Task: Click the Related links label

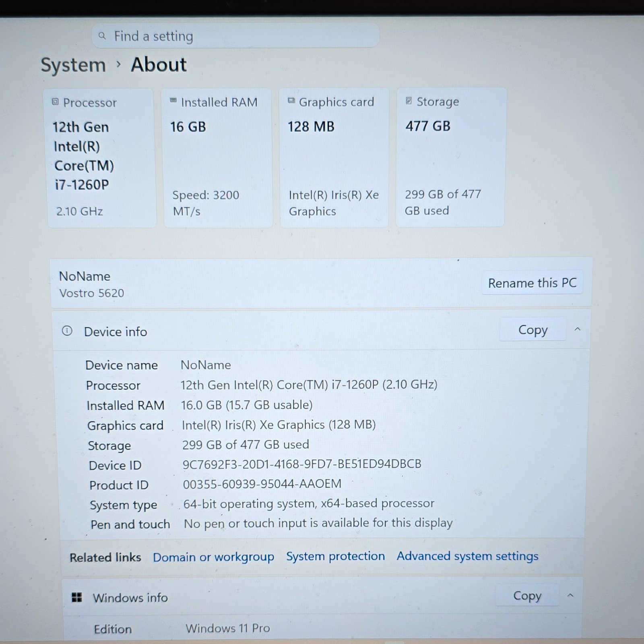Action: point(105,557)
